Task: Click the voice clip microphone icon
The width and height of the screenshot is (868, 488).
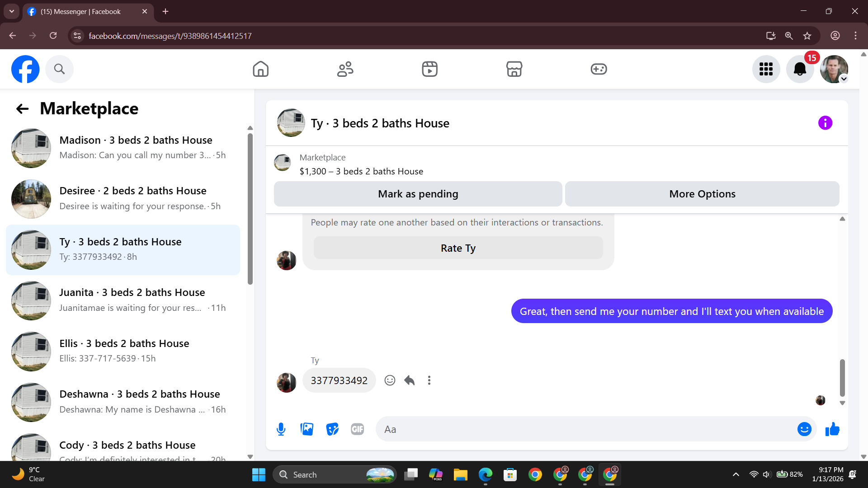Action: coord(281,429)
